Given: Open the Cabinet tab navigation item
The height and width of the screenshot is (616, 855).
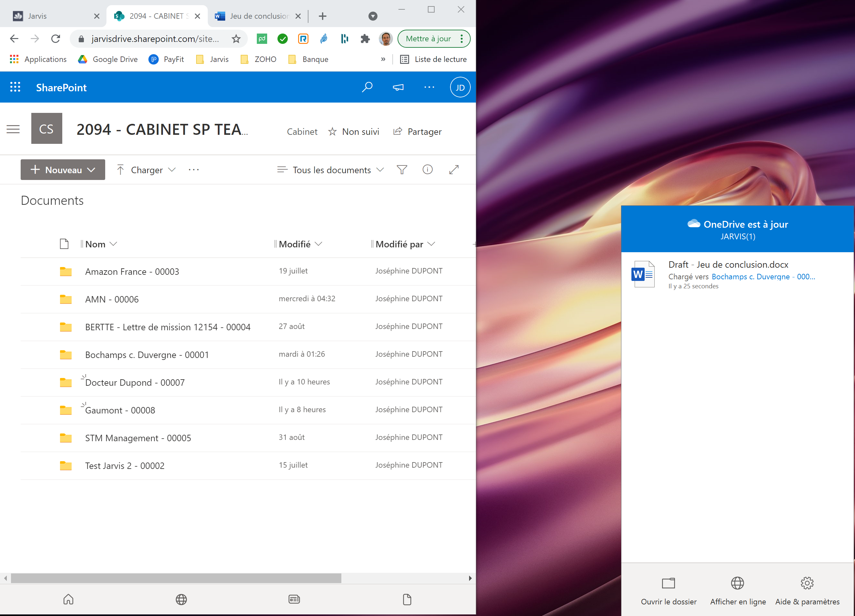Looking at the screenshot, I should click(301, 131).
